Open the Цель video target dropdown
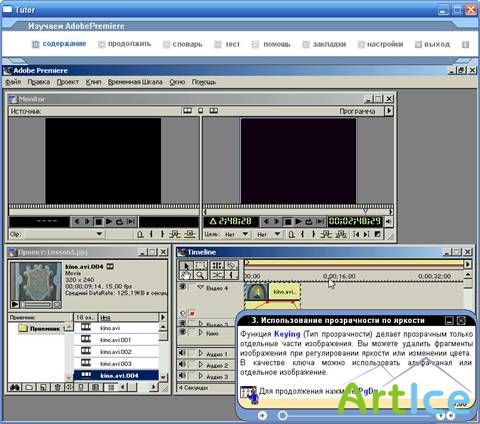The height and width of the screenshot is (424, 480). click(x=245, y=234)
